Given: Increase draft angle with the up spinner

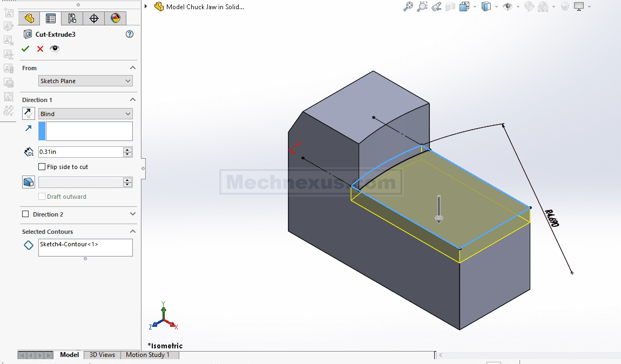Looking at the screenshot, I should pyautogui.click(x=127, y=180).
